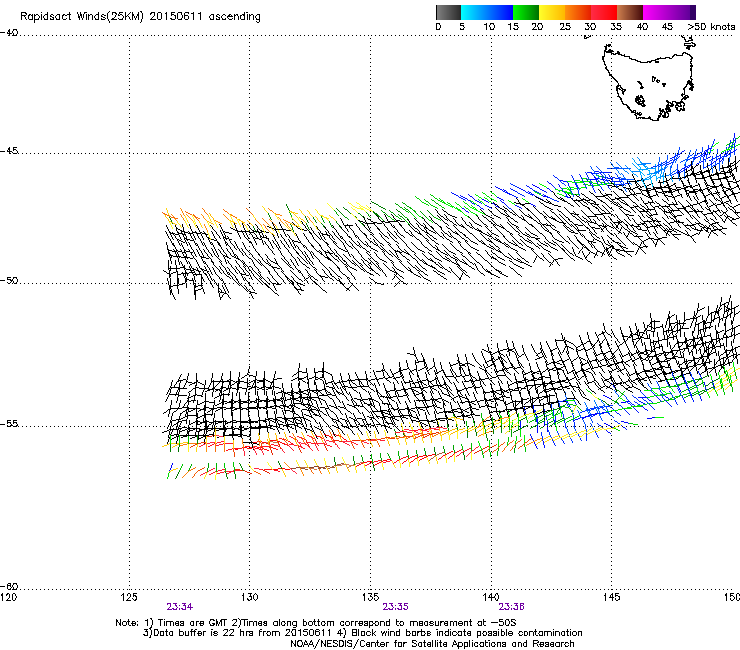Click the 'Data buffer is 22 hrs' note line

point(362,633)
